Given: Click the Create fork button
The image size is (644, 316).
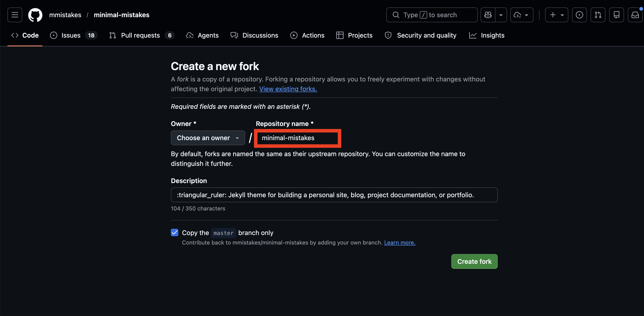Looking at the screenshot, I should pyautogui.click(x=474, y=261).
